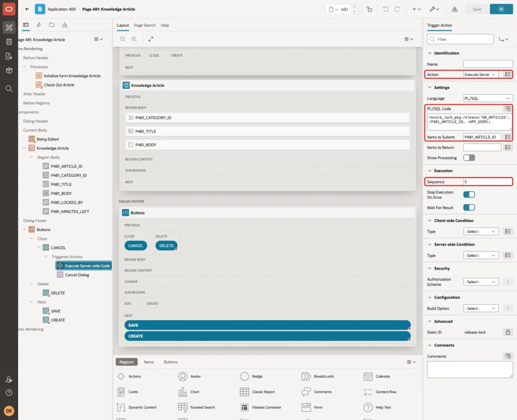
Task: Open SQL Workshop database icon in sidebar
Action: (x=9, y=42)
